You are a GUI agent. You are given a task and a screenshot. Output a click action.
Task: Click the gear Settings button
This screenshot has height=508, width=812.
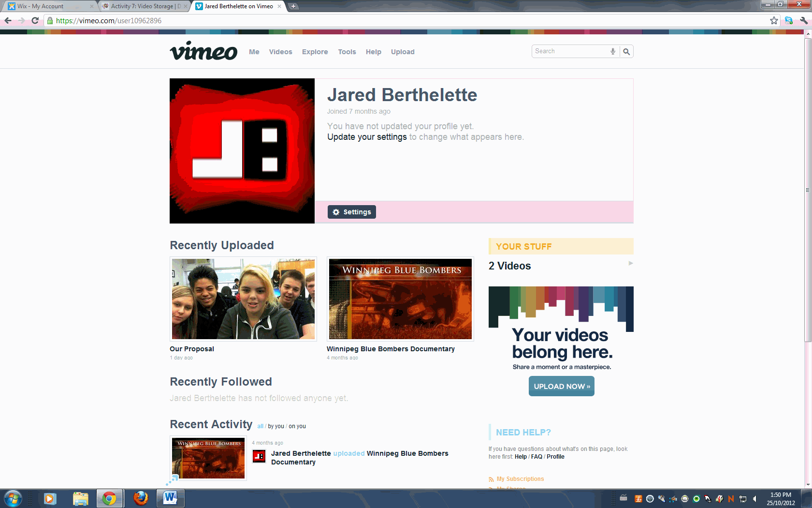click(x=352, y=212)
